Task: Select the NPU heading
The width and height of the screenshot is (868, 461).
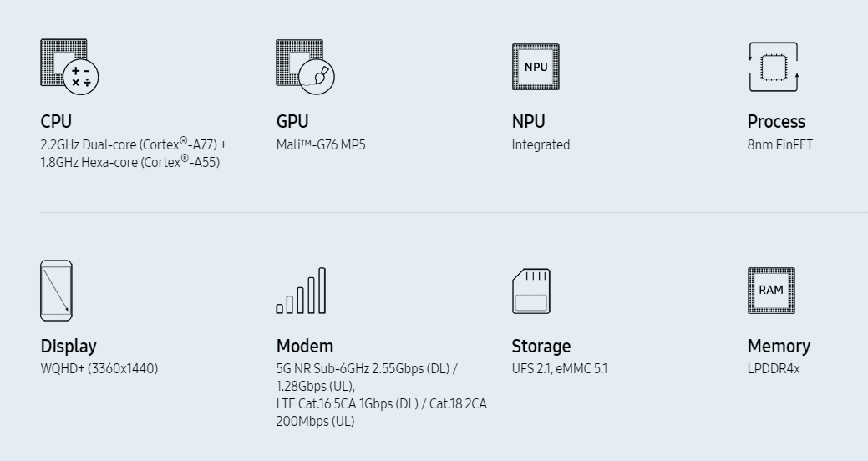Action: coord(528,121)
